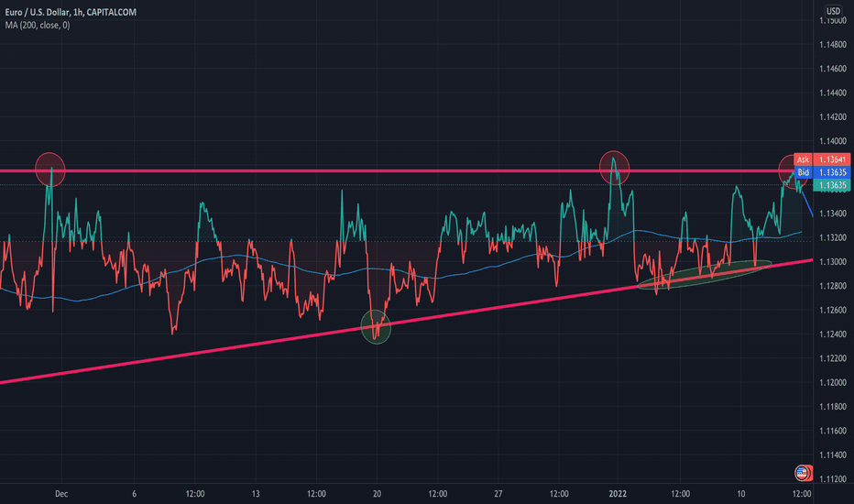
Task: Click the US flag economic event icon
Action: [x=803, y=473]
